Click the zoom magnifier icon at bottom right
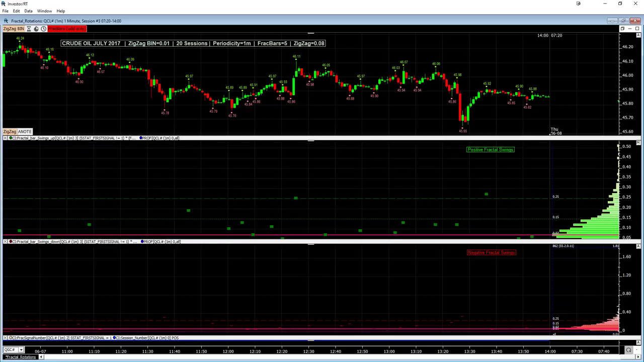 (x=628, y=350)
